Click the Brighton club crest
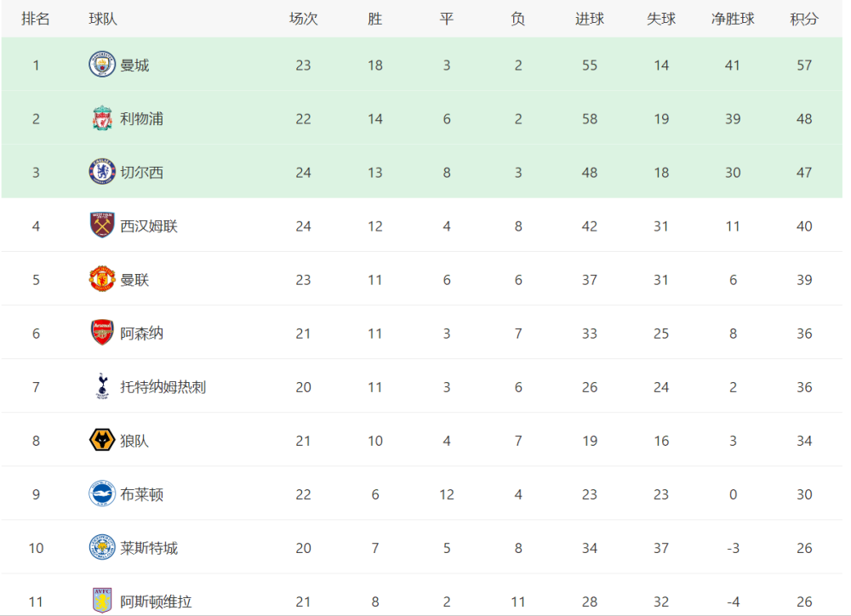The width and height of the screenshot is (851, 616). 102,493
